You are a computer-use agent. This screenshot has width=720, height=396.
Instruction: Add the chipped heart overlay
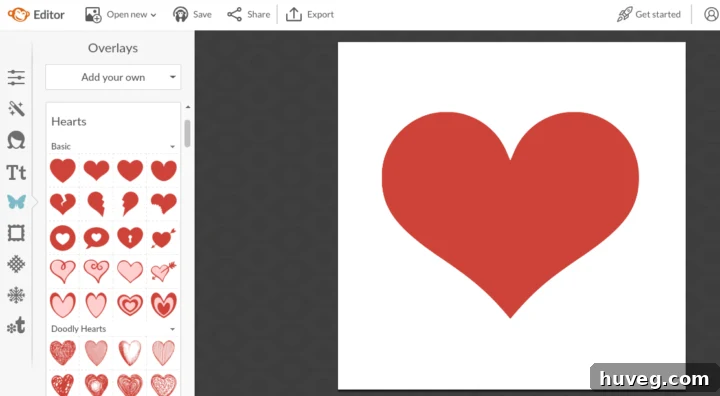[x=163, y=204]
